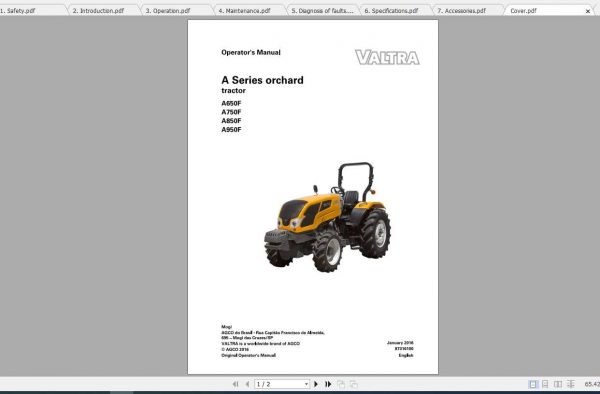
Task: Go to the first page
Action: click(235, 384)
